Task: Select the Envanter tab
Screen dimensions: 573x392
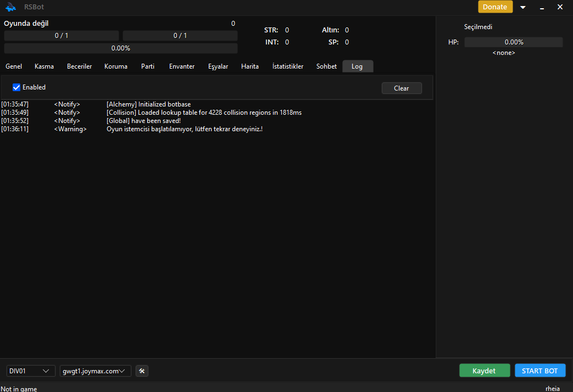Action: [x=182, y=66]
